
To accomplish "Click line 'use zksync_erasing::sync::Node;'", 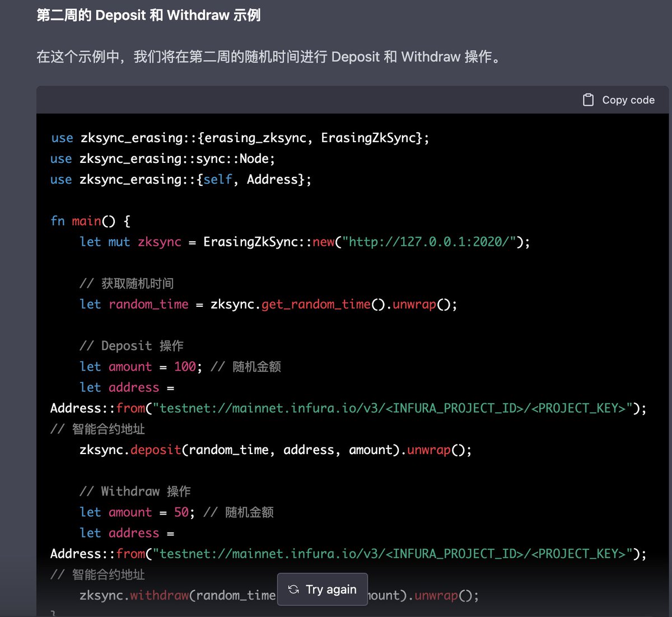I will point(162,158).
